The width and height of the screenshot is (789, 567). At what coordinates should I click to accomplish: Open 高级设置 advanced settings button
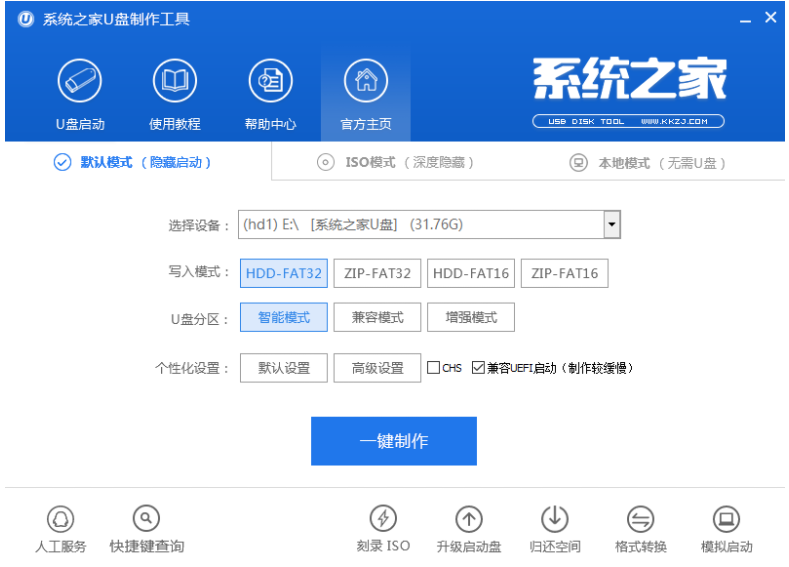pos(377,368)
